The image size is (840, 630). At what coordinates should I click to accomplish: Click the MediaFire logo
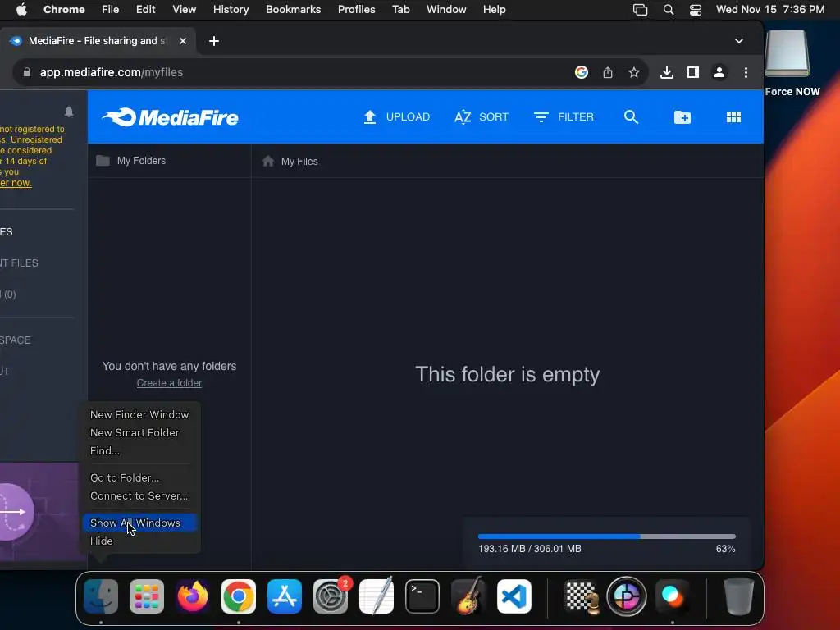(170, 117)
